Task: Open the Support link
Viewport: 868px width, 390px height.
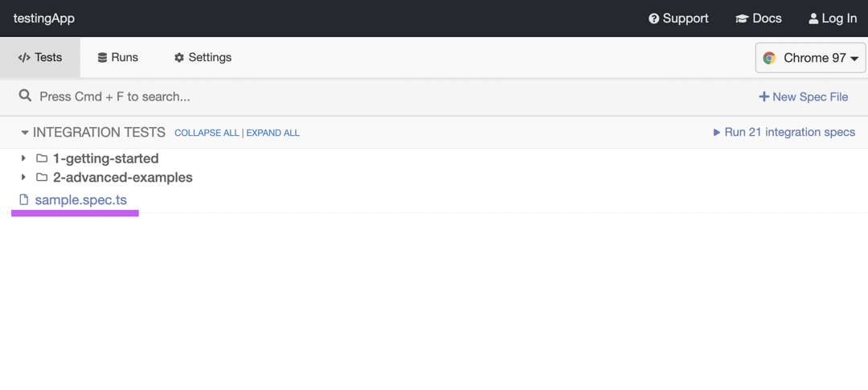Action: coord(678,18)
